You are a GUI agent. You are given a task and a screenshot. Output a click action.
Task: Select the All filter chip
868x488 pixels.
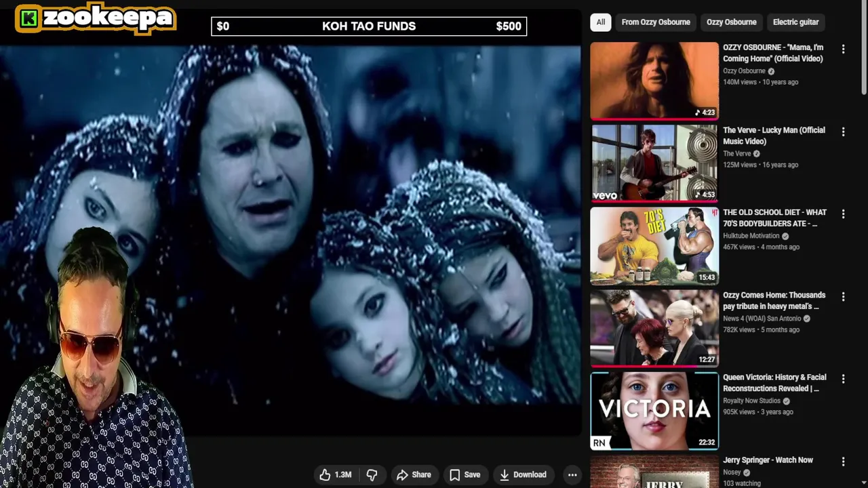601,22
